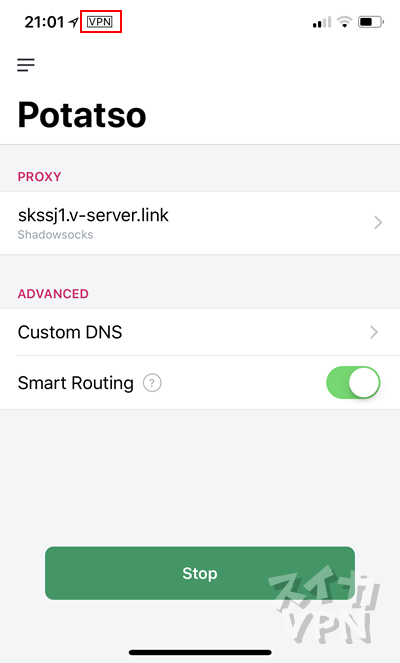Expand the Custom DNS chevron
Screen dimensions: 400x663
coord(374,332)
